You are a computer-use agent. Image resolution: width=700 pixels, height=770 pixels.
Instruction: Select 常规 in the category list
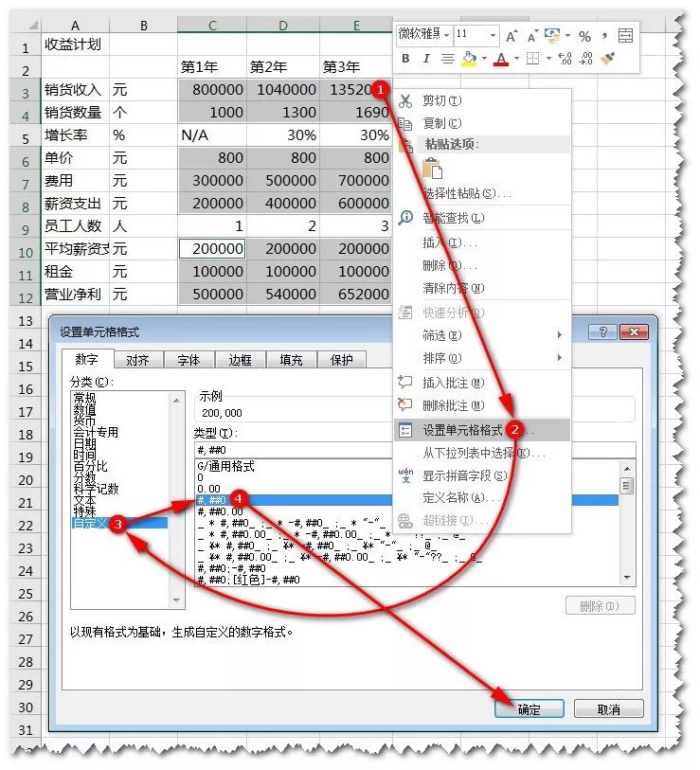(84, 398)
